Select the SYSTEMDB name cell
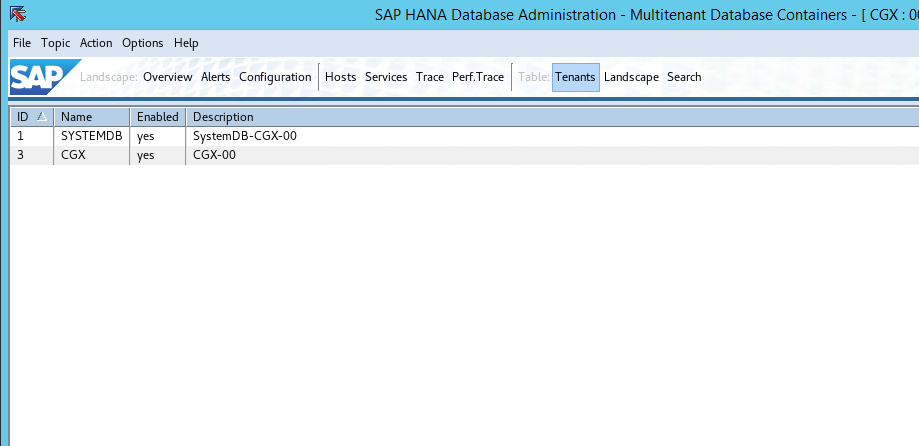Viewport: 919px width, 446px height. pyautogui.click(x=91, y=136)
